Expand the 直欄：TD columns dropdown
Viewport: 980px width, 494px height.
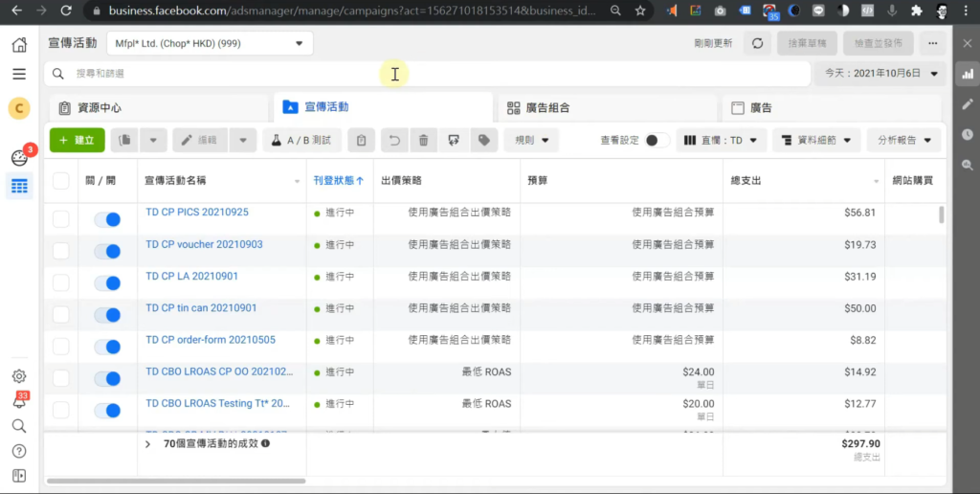722,140
